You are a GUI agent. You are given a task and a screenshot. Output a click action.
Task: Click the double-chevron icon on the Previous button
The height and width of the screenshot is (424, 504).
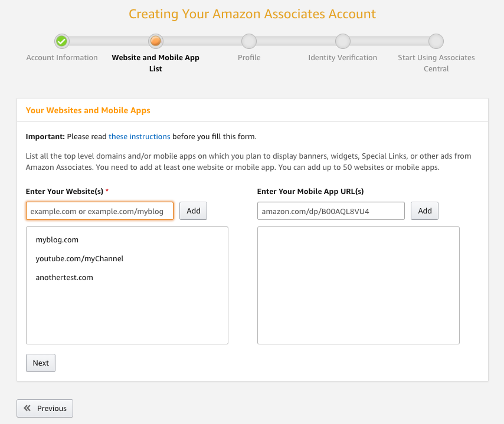tap(27, 408)
